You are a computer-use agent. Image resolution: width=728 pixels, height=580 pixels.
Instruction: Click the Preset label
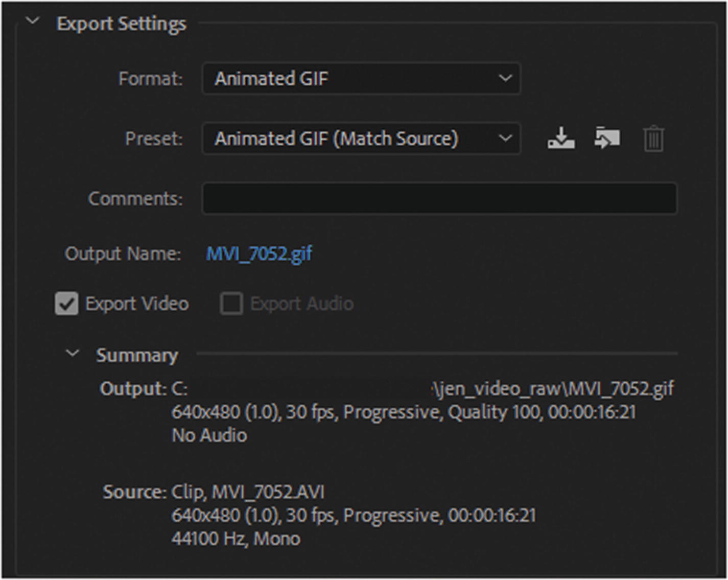[154, 138]
